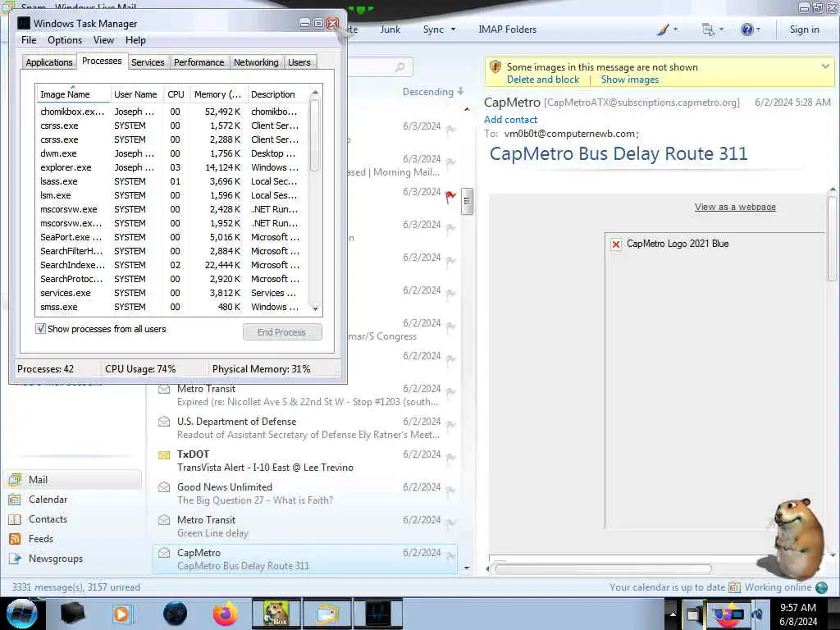Screen dimensions: 840x630
Task: Open the Mail section icon
Action: (x=15, y=479)
